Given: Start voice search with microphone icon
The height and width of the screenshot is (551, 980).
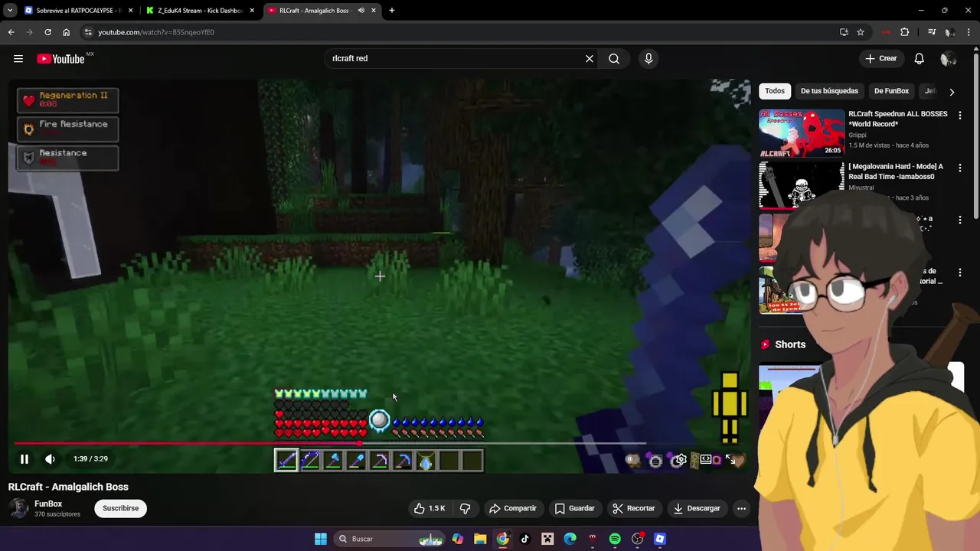Looking at the screenshot, I should point(648,59).
